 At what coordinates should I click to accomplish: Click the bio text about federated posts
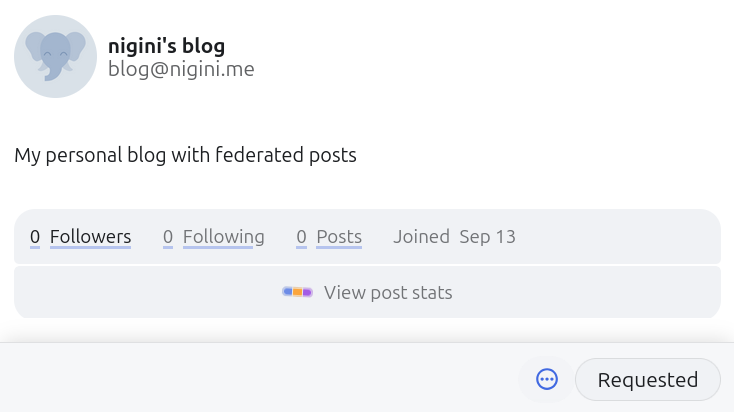185,155
